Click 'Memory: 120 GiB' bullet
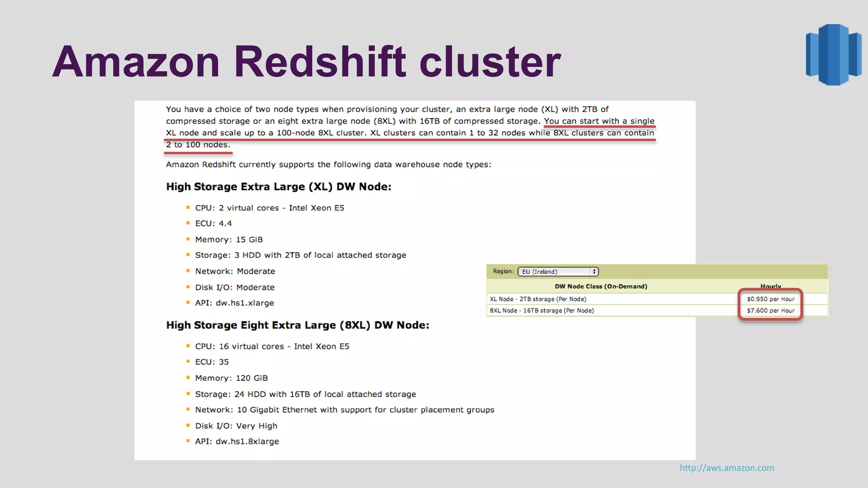 click(x=231, y=378)
